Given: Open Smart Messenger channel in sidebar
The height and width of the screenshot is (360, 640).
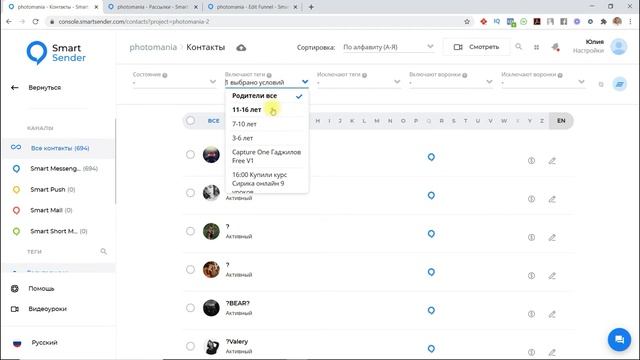Looking at the screenshot, I should pyautogui.click(x=58, y=169).
